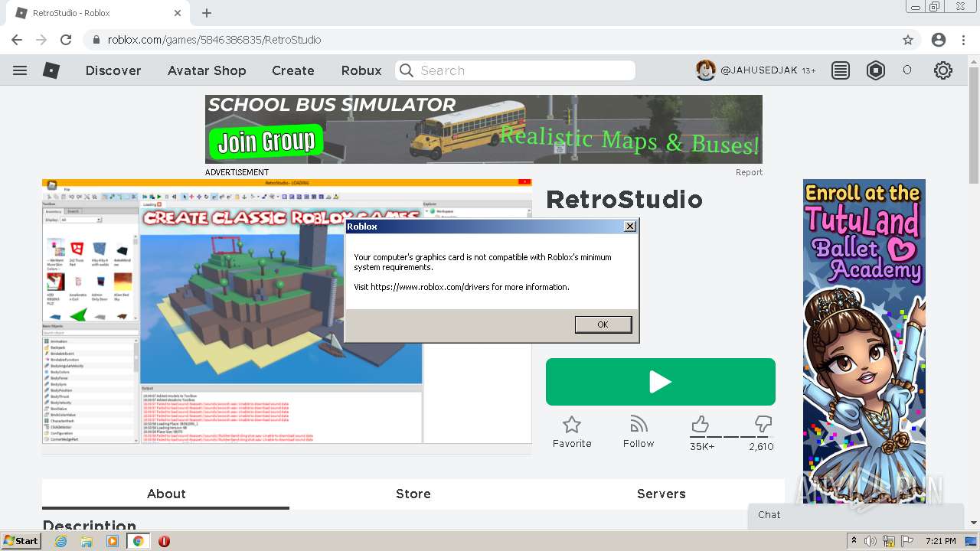This screenshot has height=551, width=980.
Task: Open the TutuLand Ballet Academy ad
Action: (864, 341)
